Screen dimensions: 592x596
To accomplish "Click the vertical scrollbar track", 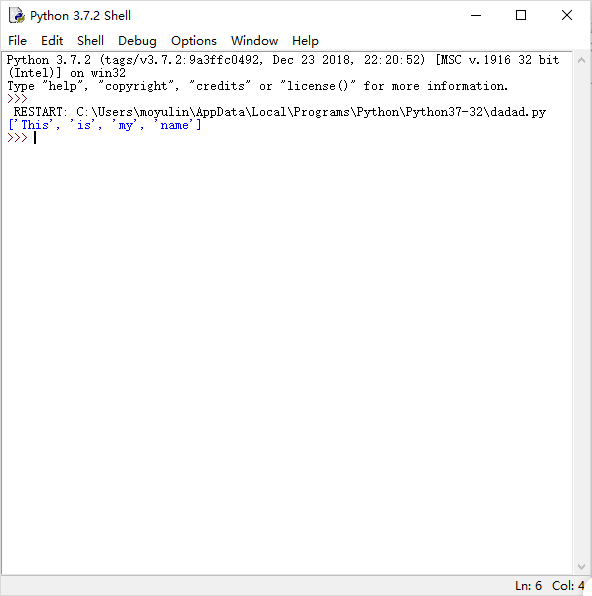I will click(581, 313).
